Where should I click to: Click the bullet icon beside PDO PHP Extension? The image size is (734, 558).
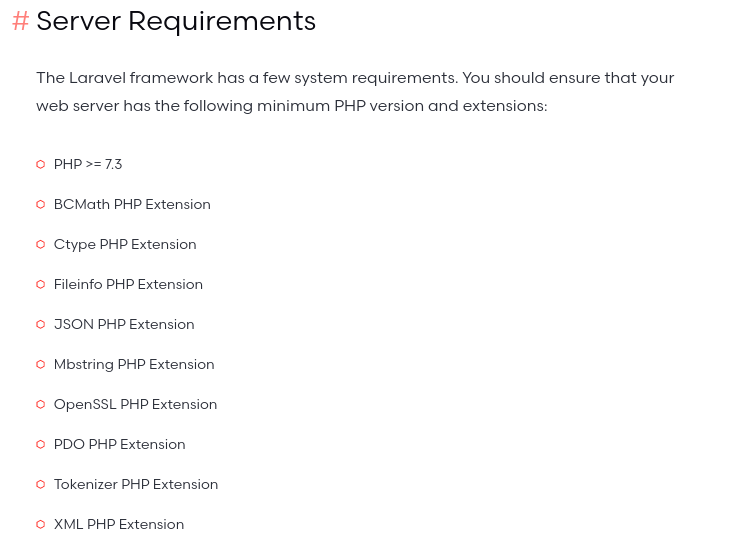pyautogui.click(x=41, y=444)
